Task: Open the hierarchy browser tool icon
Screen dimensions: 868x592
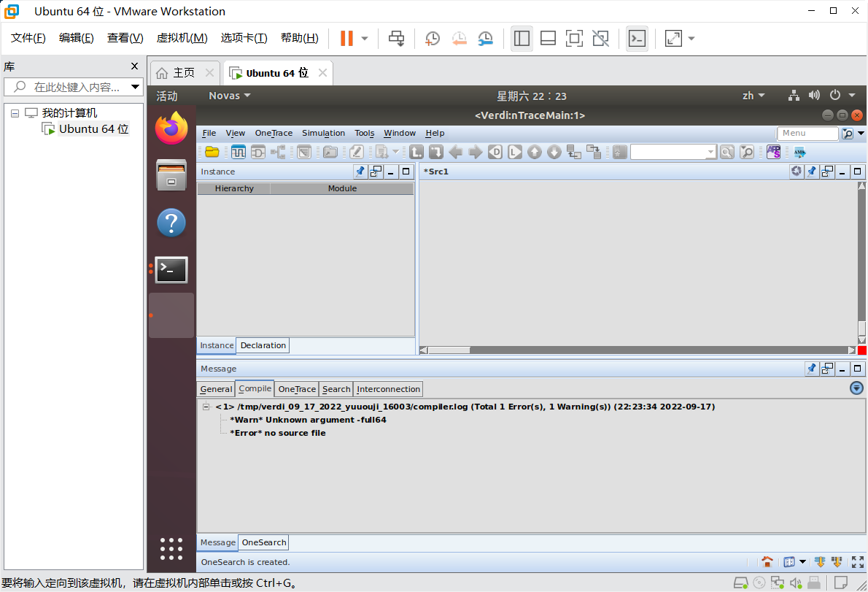Action: (x=277, y=151)
